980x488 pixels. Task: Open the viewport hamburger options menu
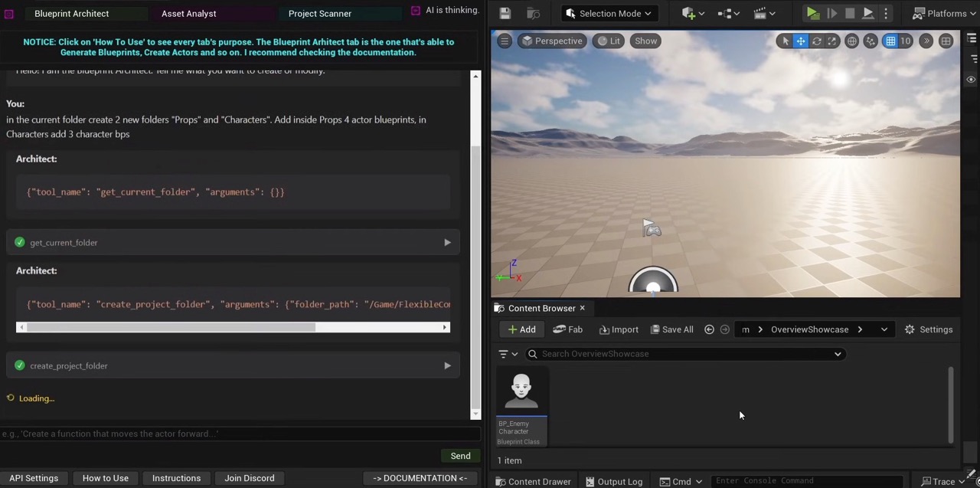coord(505,41)
